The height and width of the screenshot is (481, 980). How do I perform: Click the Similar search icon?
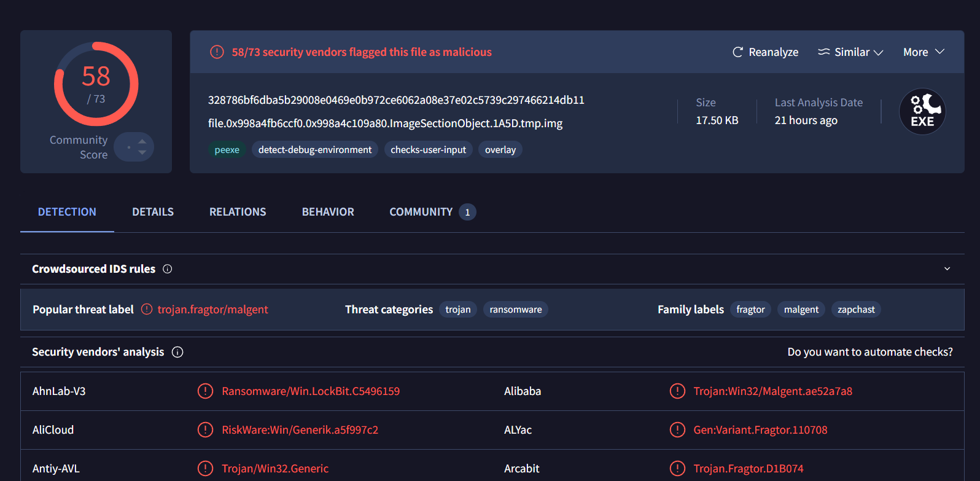[823, 52]
